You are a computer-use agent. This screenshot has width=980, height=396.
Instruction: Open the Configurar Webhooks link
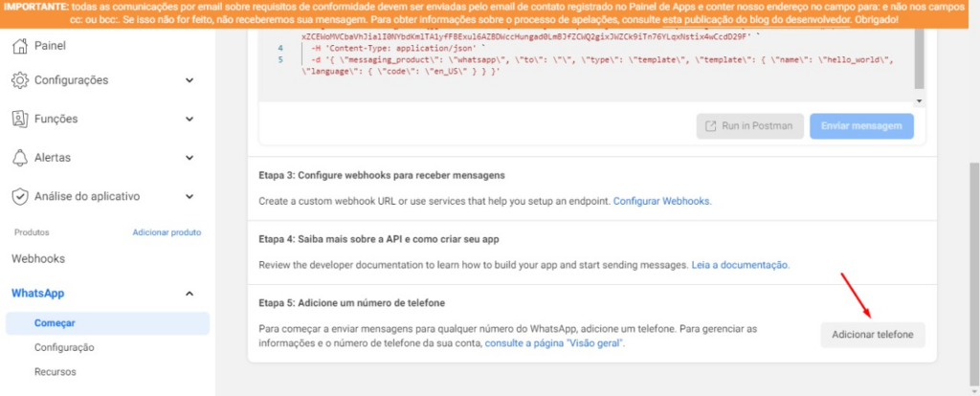(662, 202)
